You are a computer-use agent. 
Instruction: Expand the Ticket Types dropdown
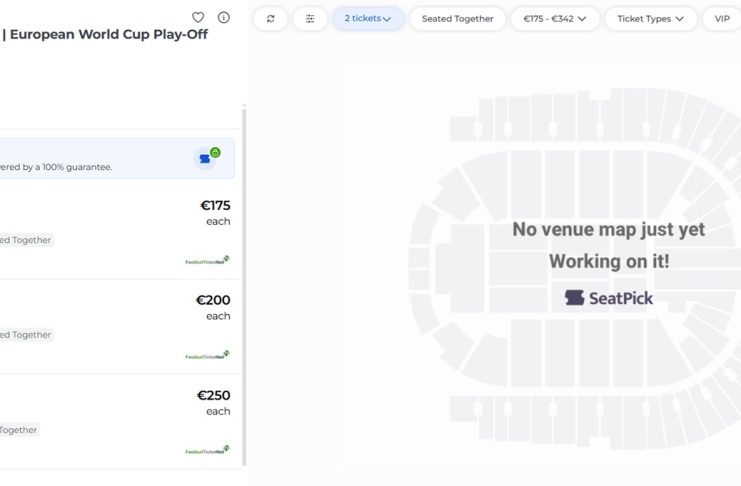pyautogui.click(x=651, y=19)
